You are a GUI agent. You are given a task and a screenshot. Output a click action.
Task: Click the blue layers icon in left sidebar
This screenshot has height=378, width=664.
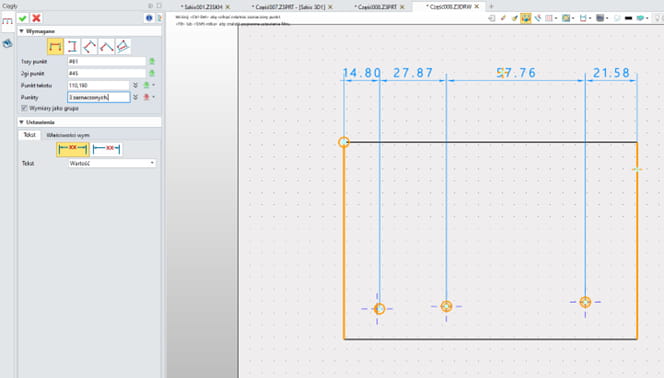tap(7, 43)
